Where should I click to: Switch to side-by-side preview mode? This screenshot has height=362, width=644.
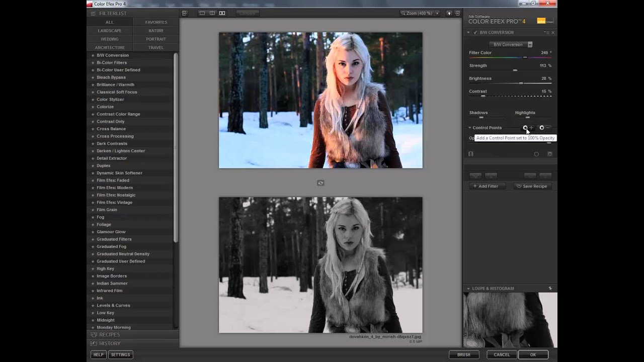pos(222,13)
